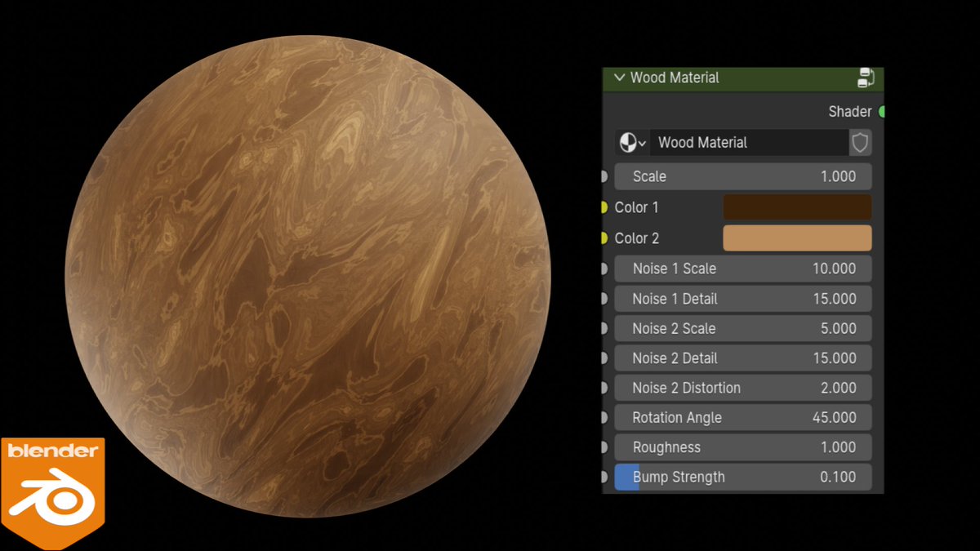Viewport: 980px width, 551px height.
Task: Click the Roughness input socket
Action: 604,447
